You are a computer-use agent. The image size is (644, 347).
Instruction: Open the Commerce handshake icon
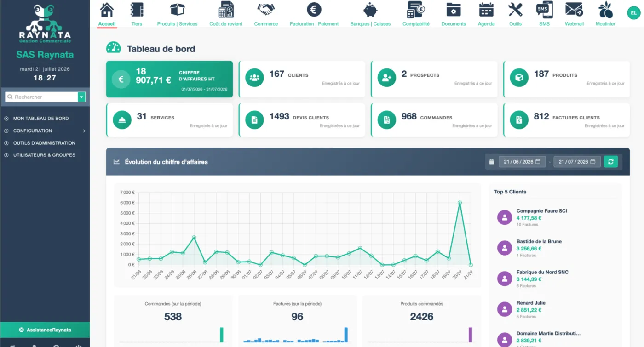click(x=266, y=9)
